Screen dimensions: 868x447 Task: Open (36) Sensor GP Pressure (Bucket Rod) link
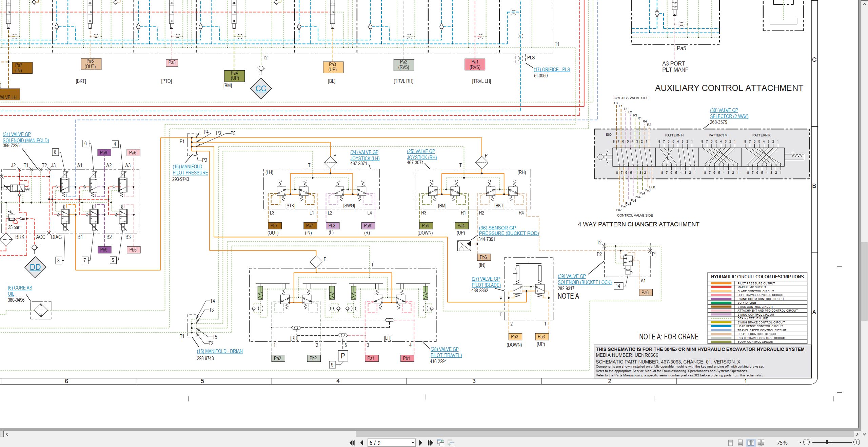pos(509,230)
